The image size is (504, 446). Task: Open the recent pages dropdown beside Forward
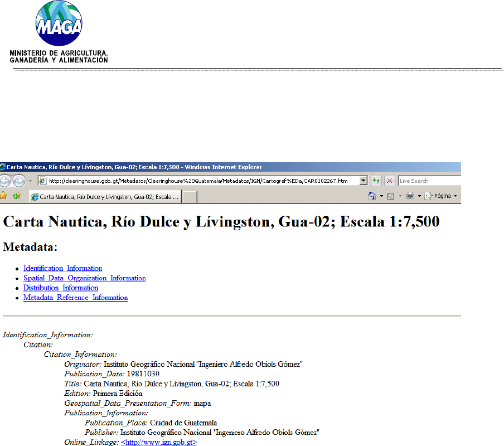pos(30,181)
